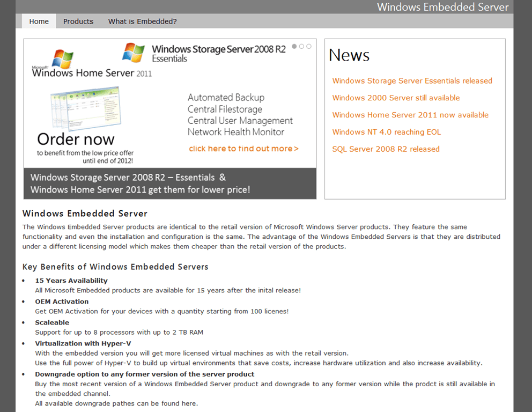Click the 'Windows Embedded Server' section heading
This screenshot has height=412, width=532.
pyautogui.click(x=85, y=214)
